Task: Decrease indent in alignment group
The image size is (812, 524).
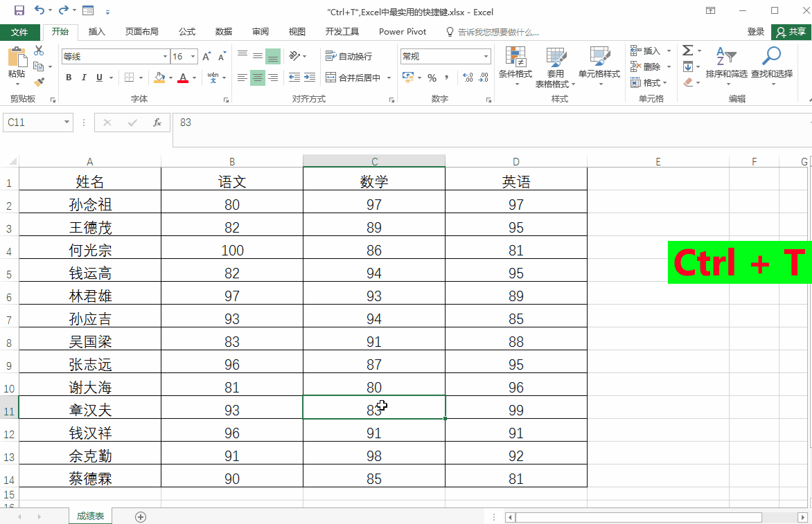Action: coord(294,78)
